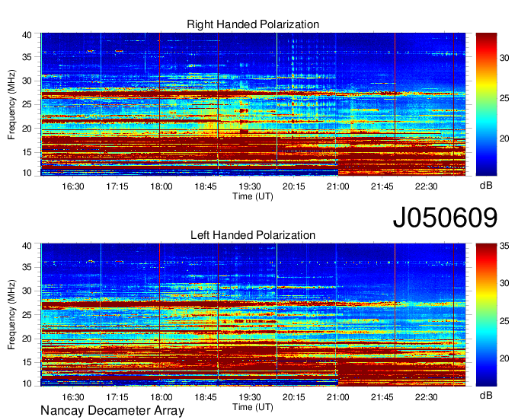Viewport: 518px width, 420px height.
Task: Click the 20:15 tick under bottom plot
Action: pyautogui.click(x=294, y=397)
